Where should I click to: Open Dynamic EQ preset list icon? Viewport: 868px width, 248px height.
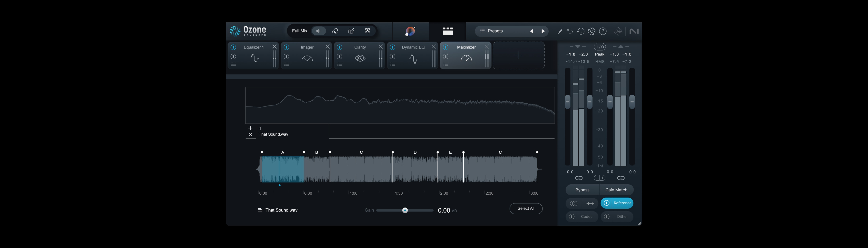click(393, 64)
